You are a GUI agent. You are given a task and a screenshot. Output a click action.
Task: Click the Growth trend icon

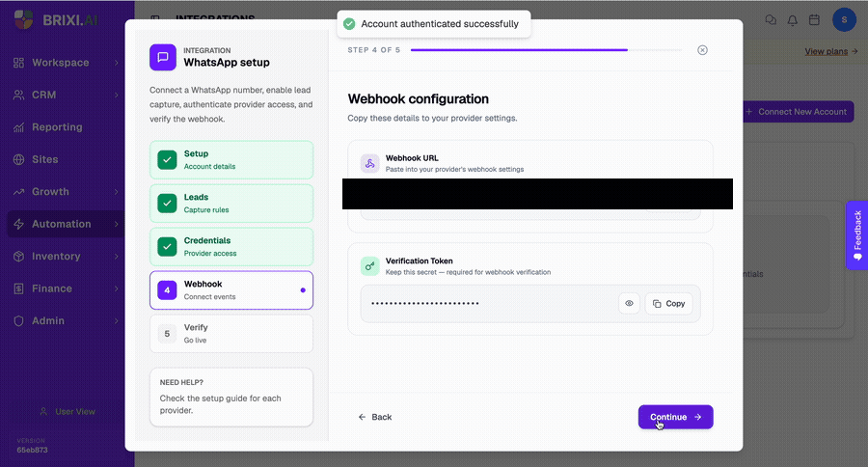coord(19,192)
